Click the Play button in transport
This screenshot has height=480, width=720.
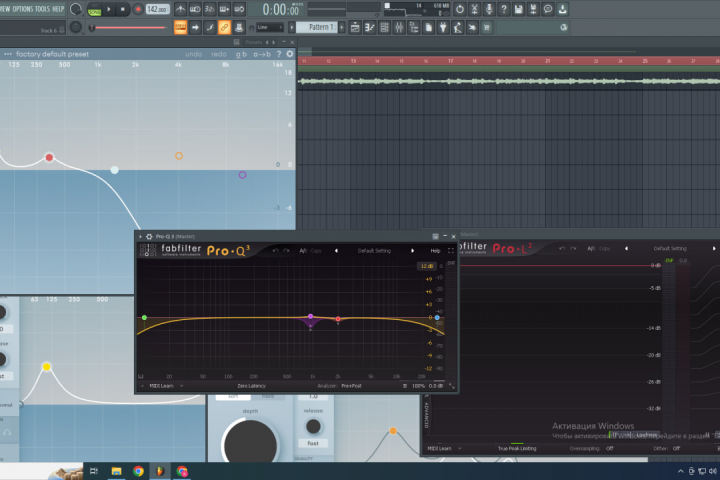tap(109, 9)
